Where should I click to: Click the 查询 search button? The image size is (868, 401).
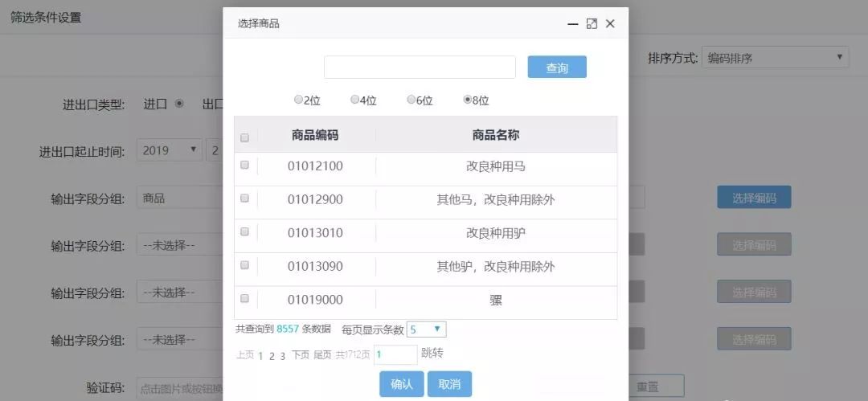tap(557, 67)
